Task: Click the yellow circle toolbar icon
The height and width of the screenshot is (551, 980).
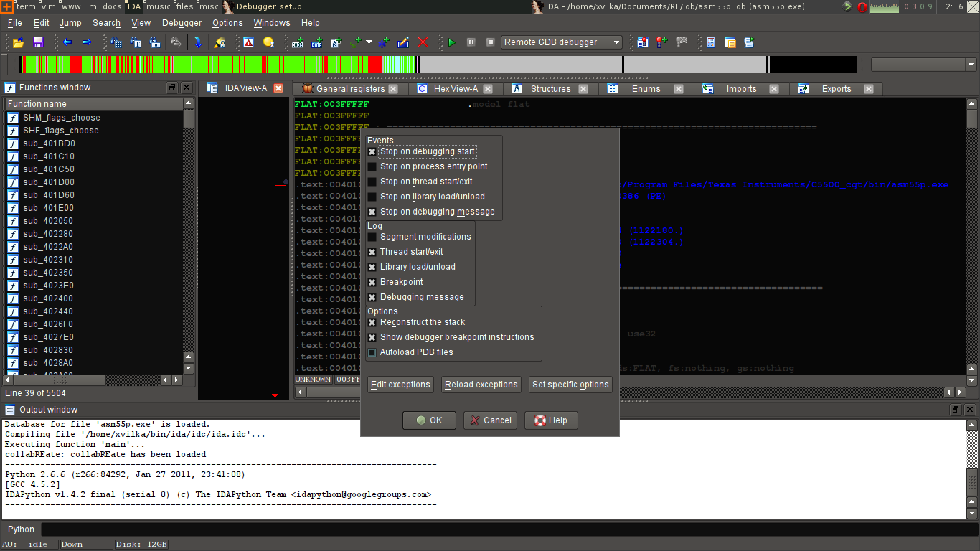Action: pyautogui.click(x=268, y=42)
